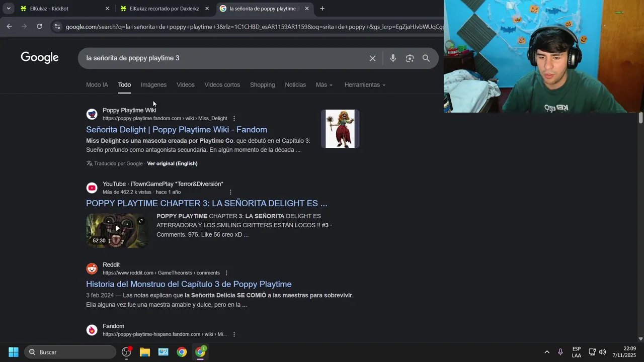Open the clock showing 22:09 7/11/2025

624,352
